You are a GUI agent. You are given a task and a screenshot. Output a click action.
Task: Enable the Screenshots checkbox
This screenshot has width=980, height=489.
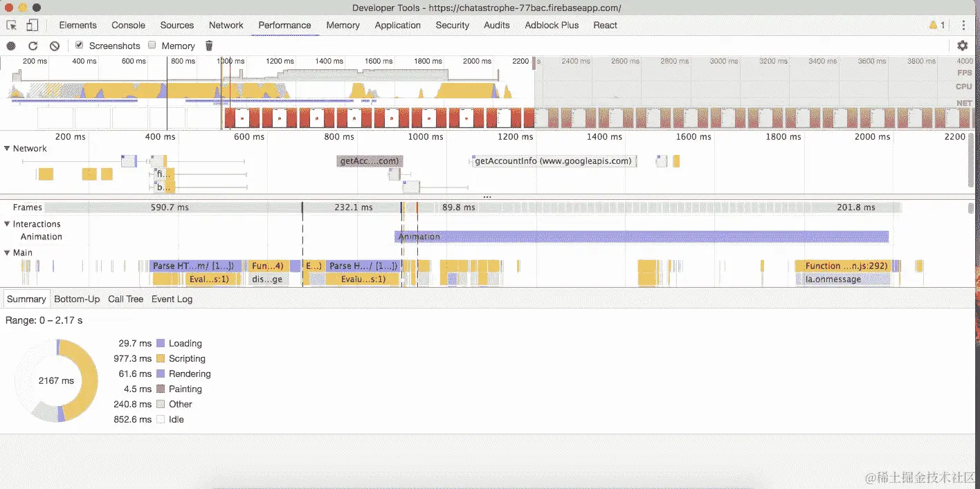pos(80,45)
